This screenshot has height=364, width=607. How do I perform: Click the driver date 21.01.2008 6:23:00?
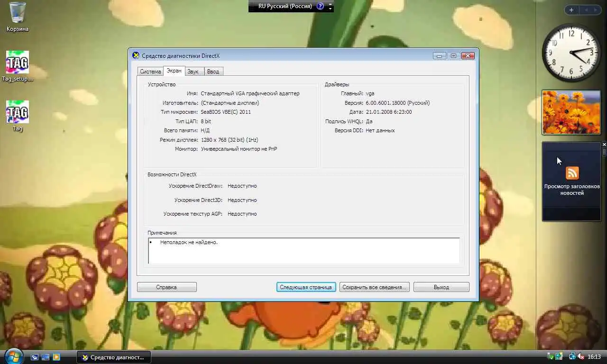[389, 112]
